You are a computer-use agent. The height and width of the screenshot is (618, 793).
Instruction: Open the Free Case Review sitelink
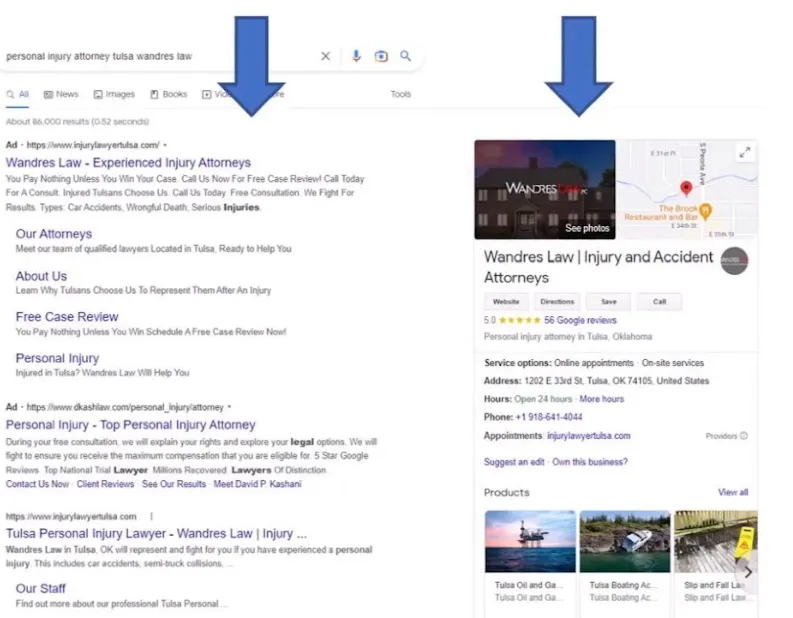67,317
